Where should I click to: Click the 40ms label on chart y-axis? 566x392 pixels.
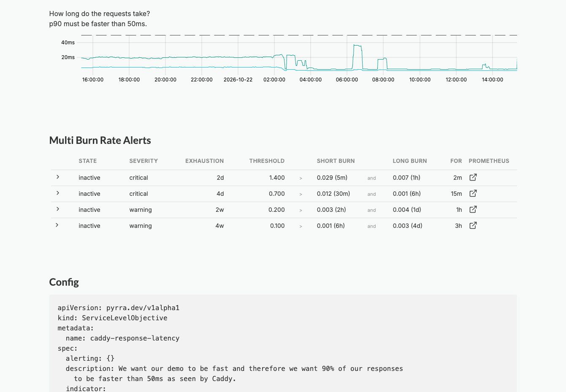click(x=68, y=43)
